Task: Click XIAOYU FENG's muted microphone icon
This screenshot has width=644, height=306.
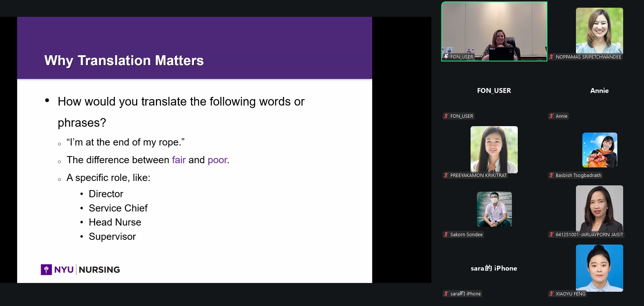Action: click(x=551, y=294)
